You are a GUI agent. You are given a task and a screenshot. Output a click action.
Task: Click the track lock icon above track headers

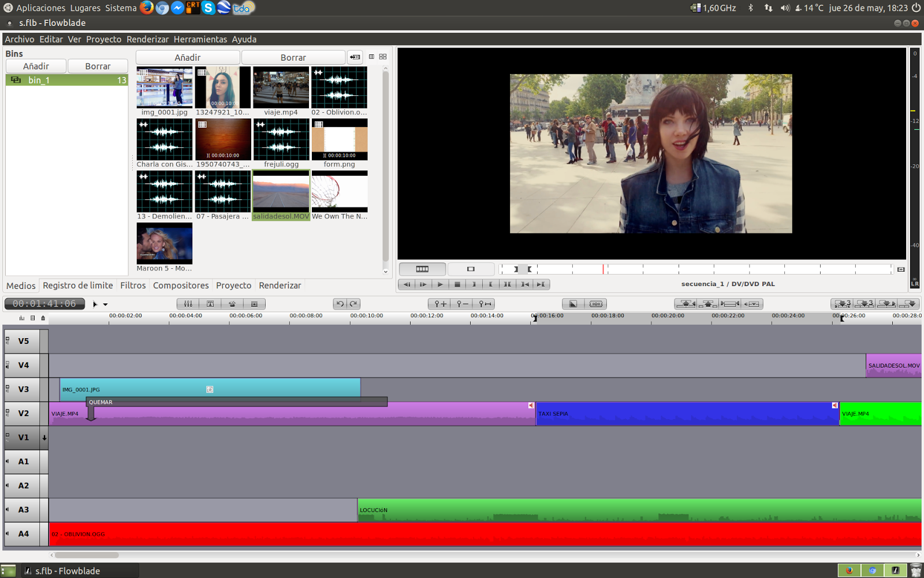[43, 318]
